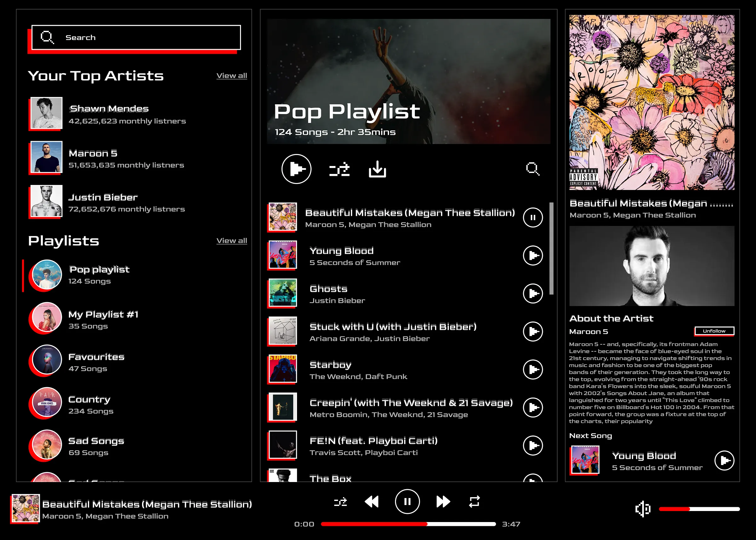This screenshot has height=540, width=756.
Task: Adjust the volume slider
Action: tap(699, 509)
